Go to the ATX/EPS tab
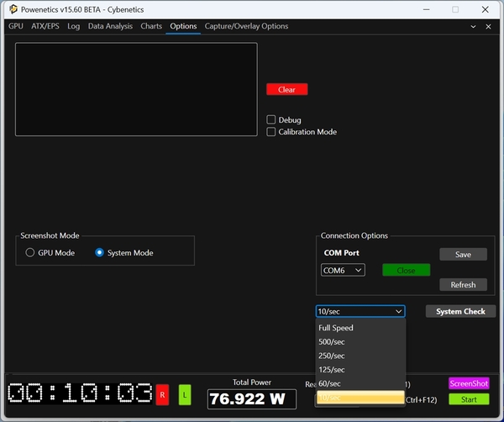504x422 pixels. (45, 26)
